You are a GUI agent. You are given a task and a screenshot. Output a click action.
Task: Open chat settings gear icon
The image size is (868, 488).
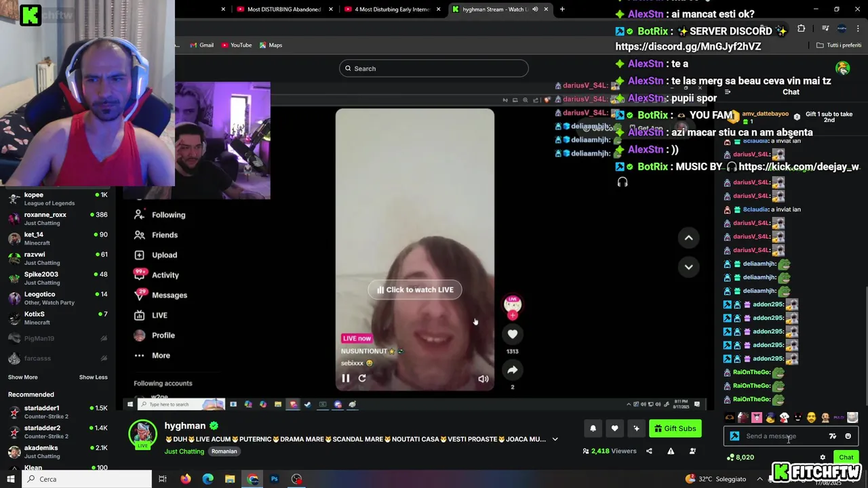tap(823, 457)
